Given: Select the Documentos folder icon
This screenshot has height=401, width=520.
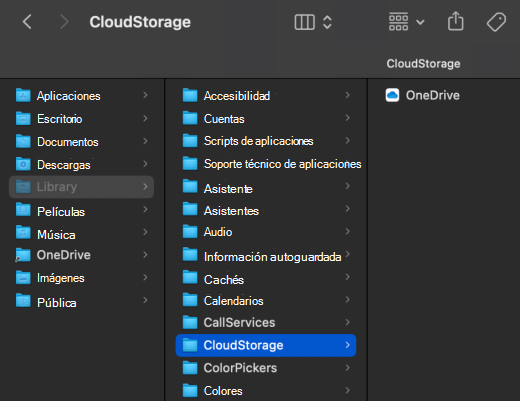Looking at the screenshot, I should [x=23, y=141].
